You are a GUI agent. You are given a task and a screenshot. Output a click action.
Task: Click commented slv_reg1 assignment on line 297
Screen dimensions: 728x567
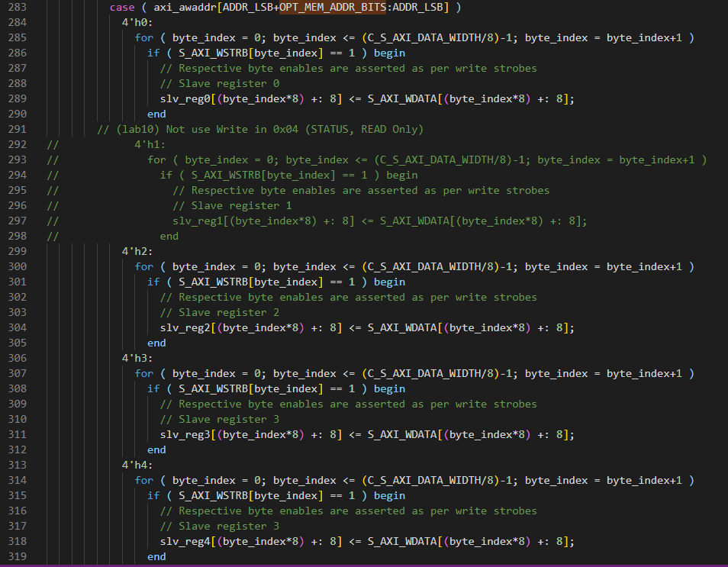(379, 221)
